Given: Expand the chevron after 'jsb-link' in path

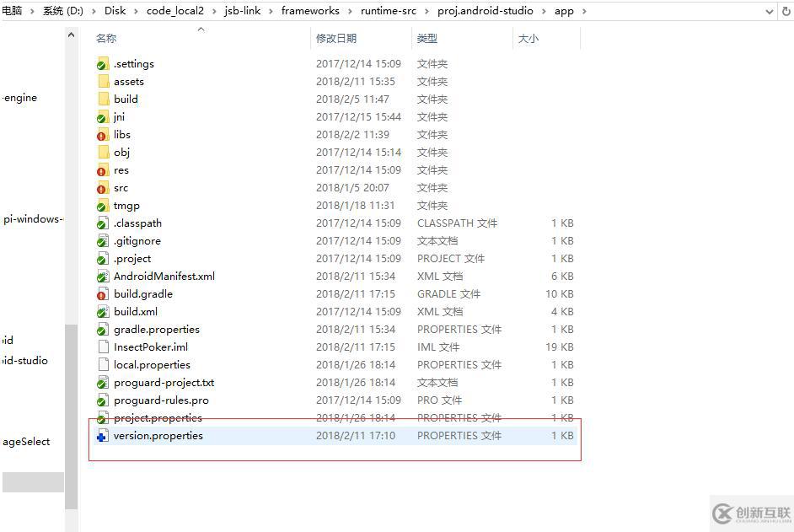Looking at the screenshot, I should 271,11.
